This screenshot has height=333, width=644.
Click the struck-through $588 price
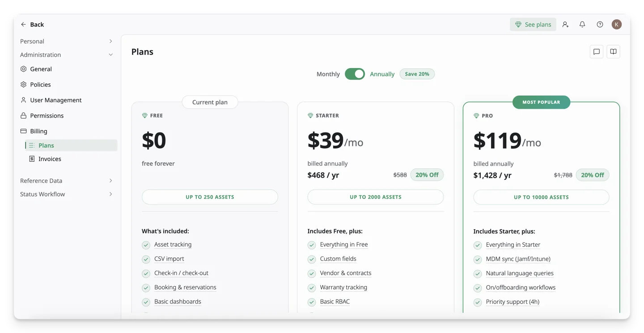tap(400, 175)
